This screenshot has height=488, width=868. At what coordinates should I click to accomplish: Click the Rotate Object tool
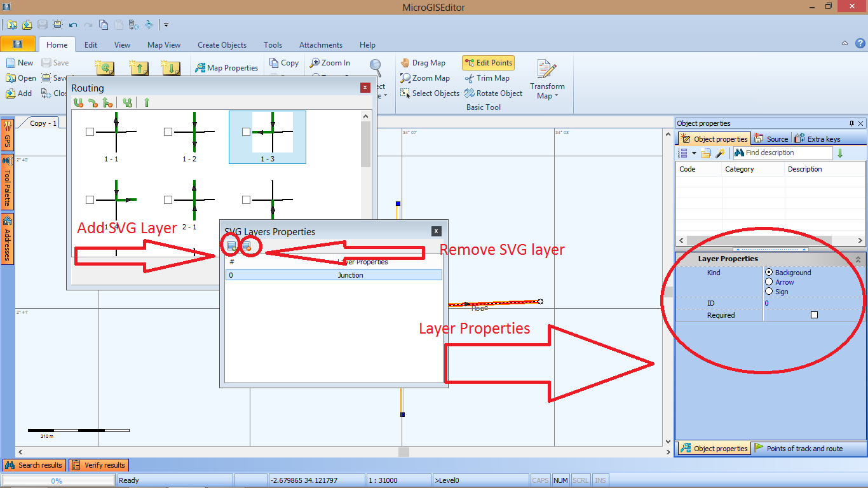pos(493,93)
